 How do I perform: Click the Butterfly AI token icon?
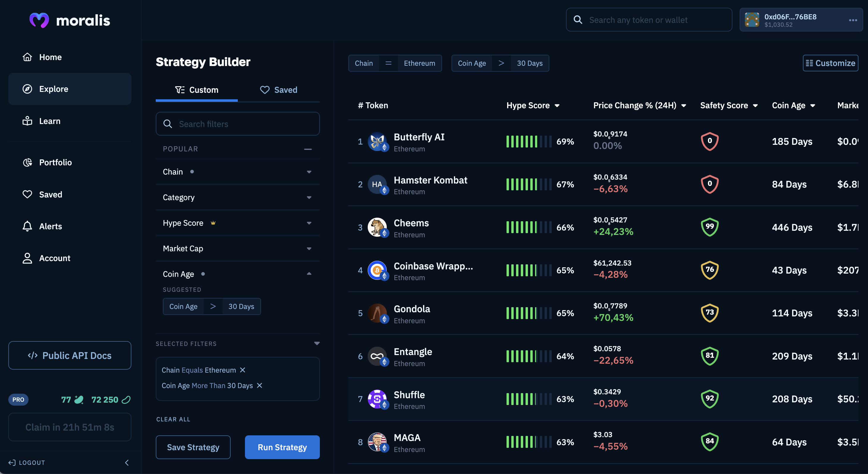(377, 141)
